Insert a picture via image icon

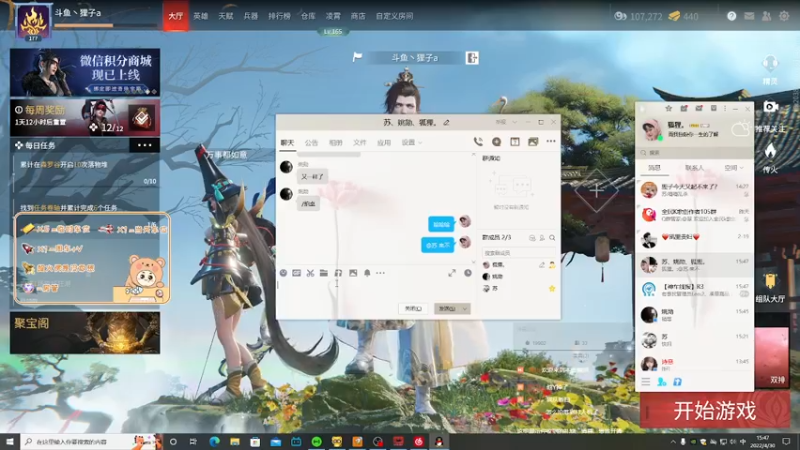click(x=353, y=273)
